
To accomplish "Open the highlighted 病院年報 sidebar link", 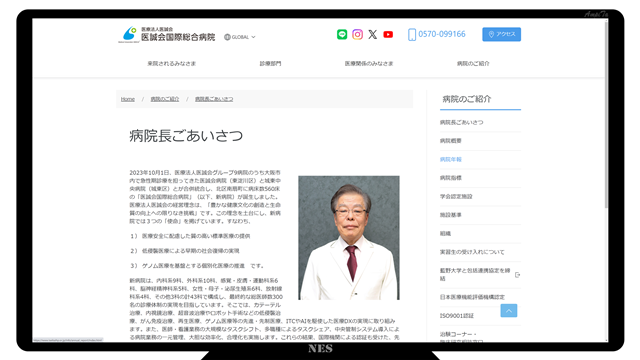I will [451, 160].
